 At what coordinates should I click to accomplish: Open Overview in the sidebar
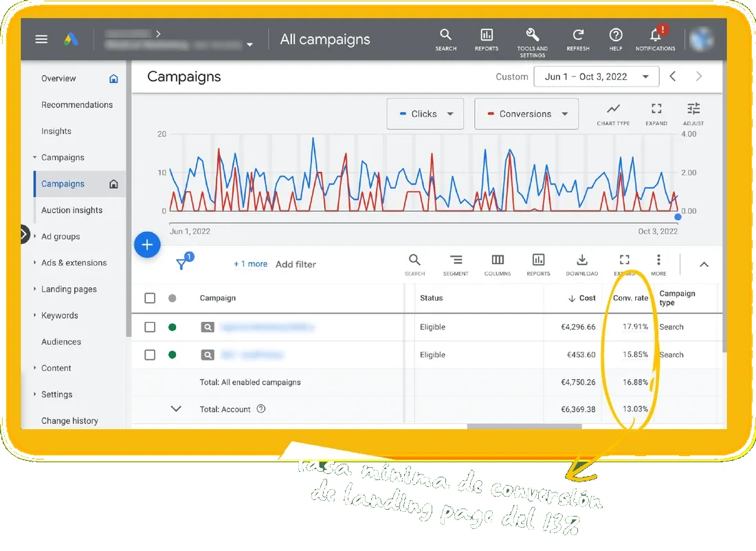(58, 78)
